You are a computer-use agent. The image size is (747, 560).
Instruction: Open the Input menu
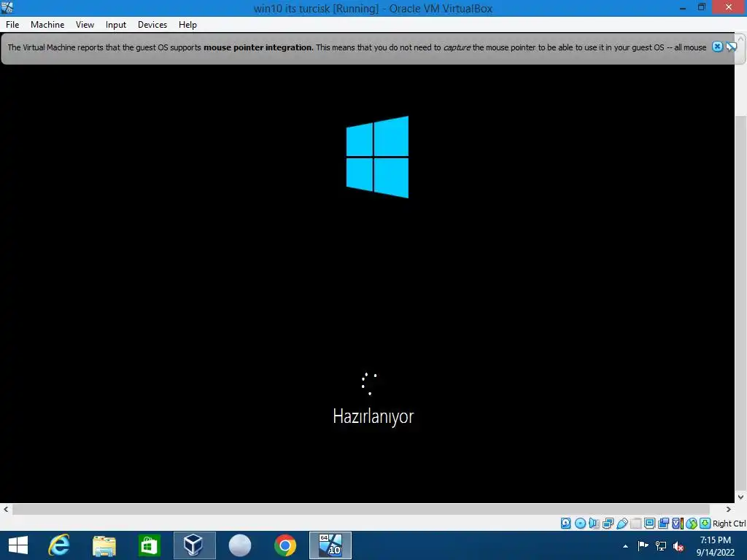point(116,25)
